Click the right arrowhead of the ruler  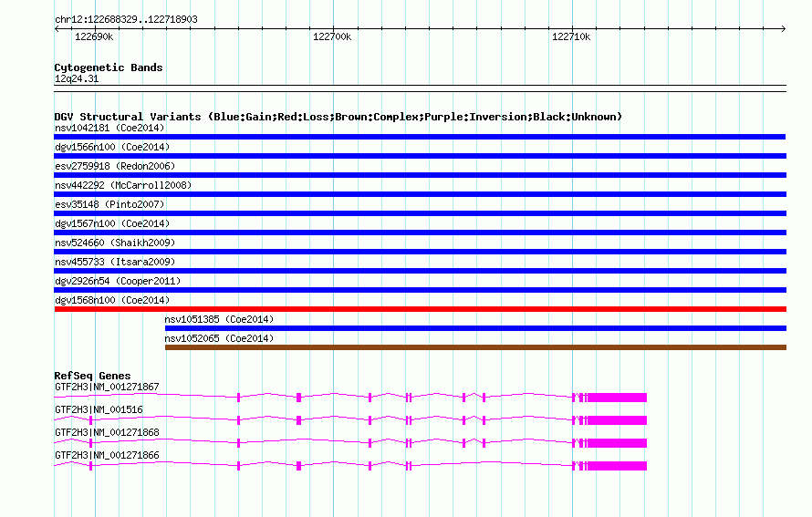784,29
